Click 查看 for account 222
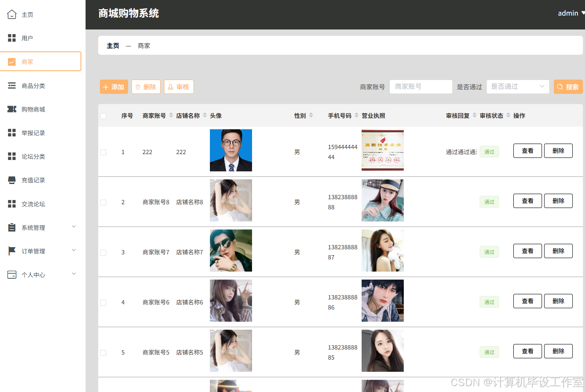Screen dimensions: 585x392 coord(528,151)
